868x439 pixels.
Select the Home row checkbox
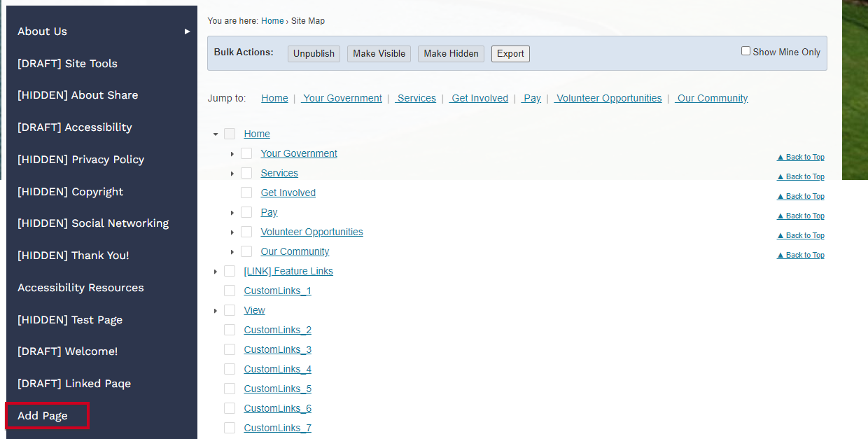tap(230, 134)
